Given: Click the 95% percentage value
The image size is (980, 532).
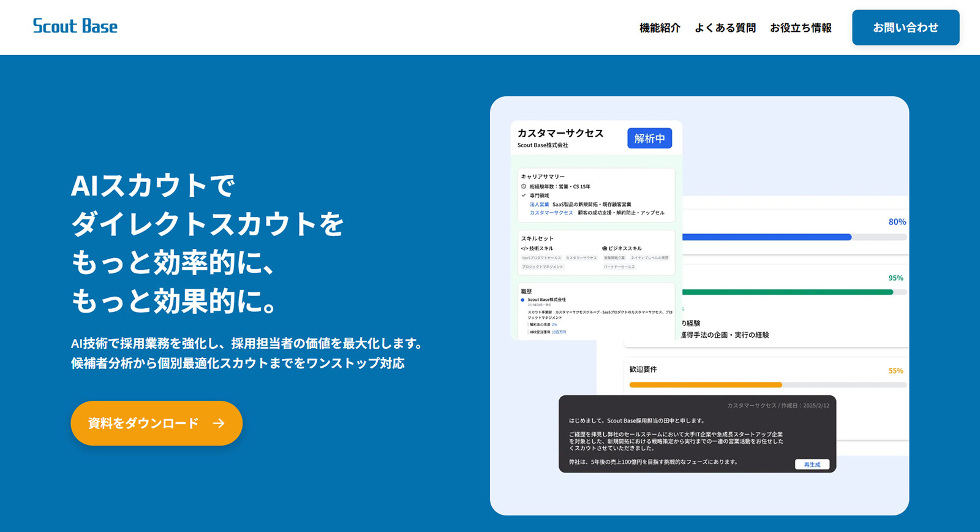Looking at the screenshot, I should click(895, 278).
